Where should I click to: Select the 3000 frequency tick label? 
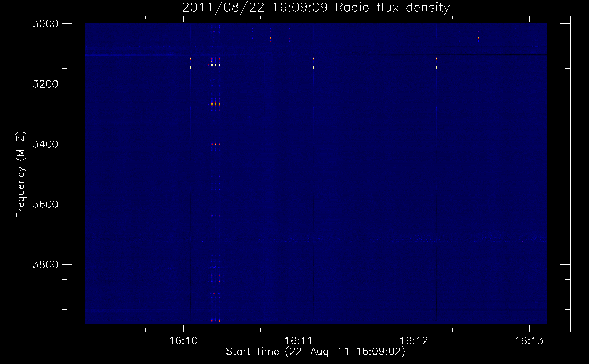coord(46,24)
